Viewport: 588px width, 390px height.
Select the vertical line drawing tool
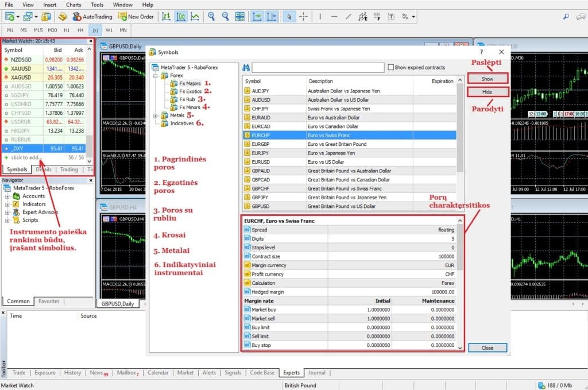320,17
